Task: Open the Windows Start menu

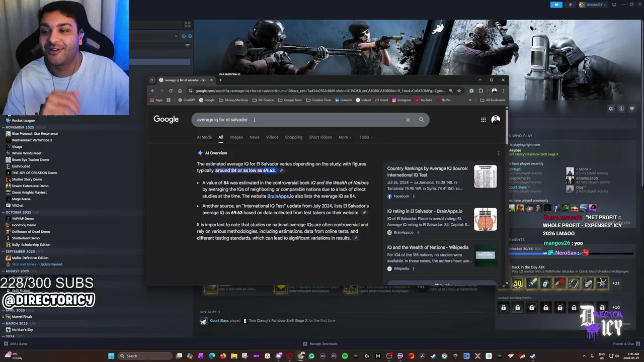Action: tap(111, 356)
